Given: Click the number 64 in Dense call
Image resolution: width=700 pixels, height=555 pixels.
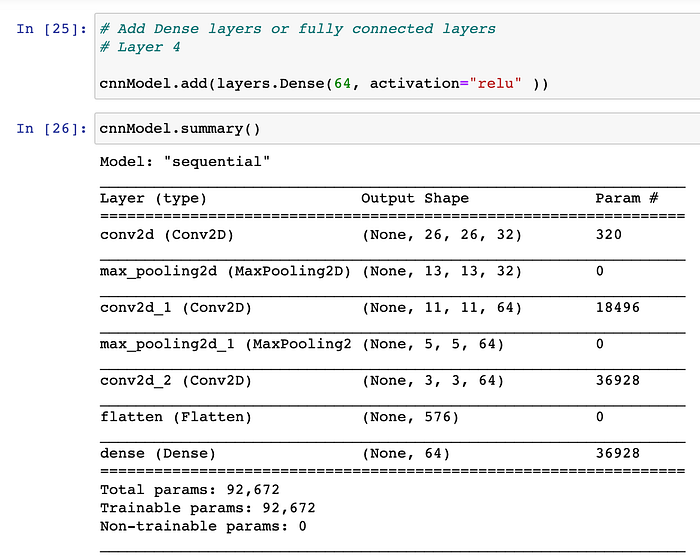Looking at the screenshot, I should pyautogui.click(x=342, y=83).
